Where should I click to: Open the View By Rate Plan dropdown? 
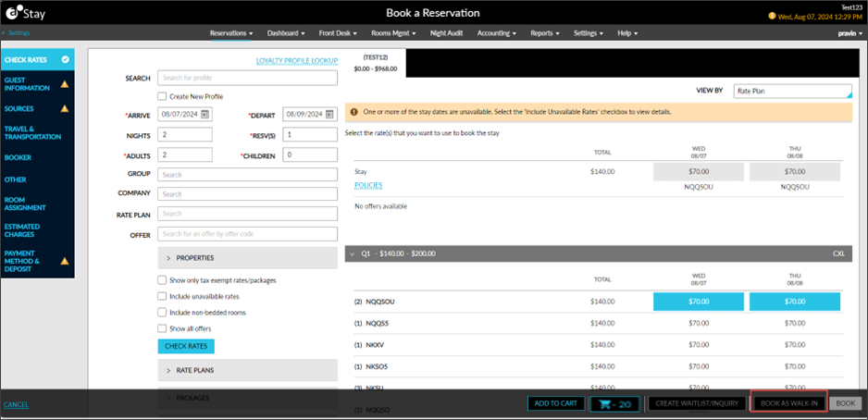click(793, 92)
